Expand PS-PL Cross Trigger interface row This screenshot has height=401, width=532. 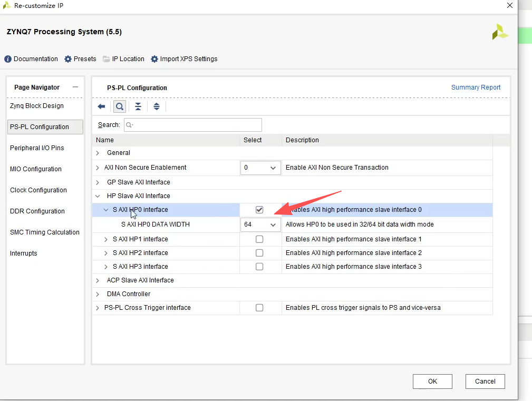98,308
